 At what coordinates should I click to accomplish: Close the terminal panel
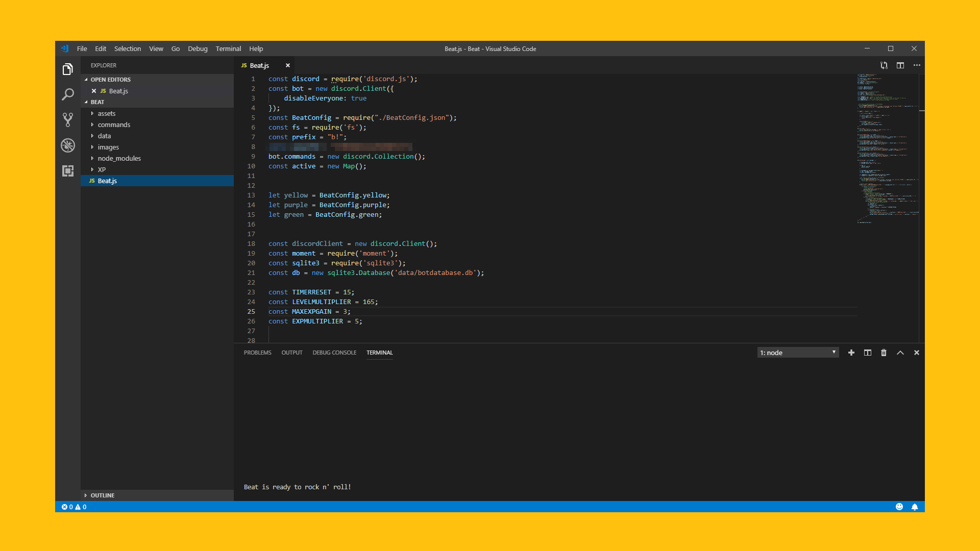pyautogui.click(x=917, y=353)
